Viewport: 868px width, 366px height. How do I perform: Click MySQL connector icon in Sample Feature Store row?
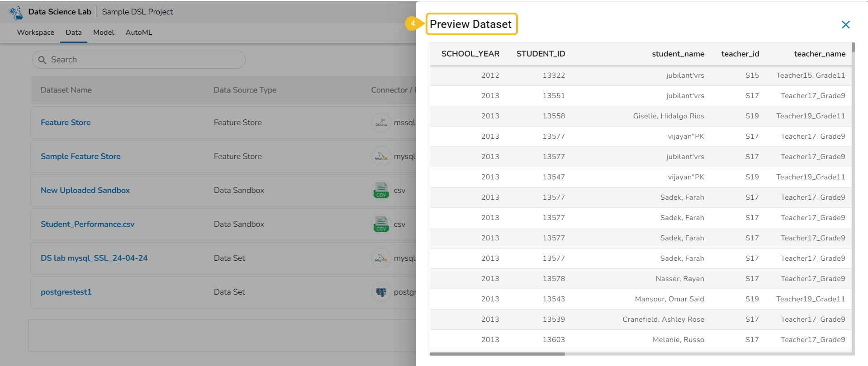coord(381,156)
